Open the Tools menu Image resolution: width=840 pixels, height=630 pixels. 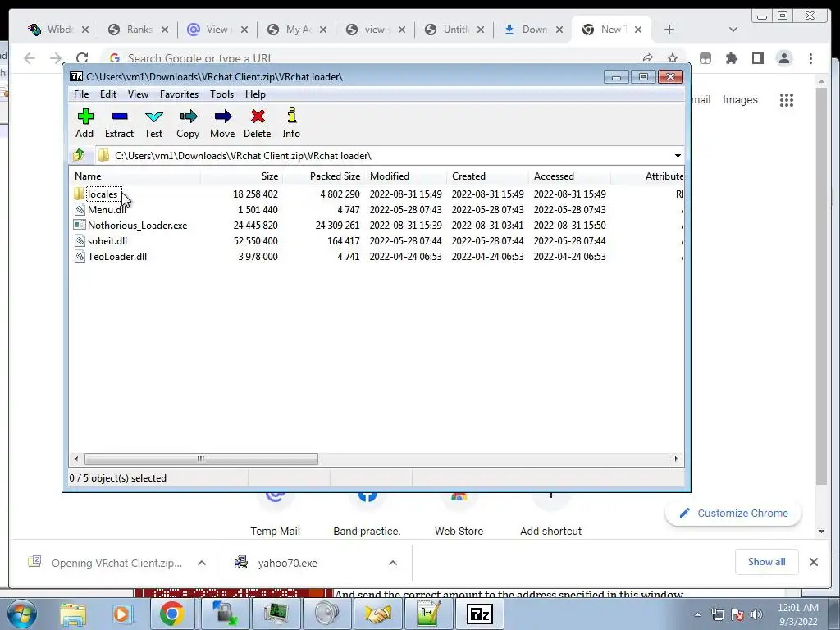tap(221, 94)
